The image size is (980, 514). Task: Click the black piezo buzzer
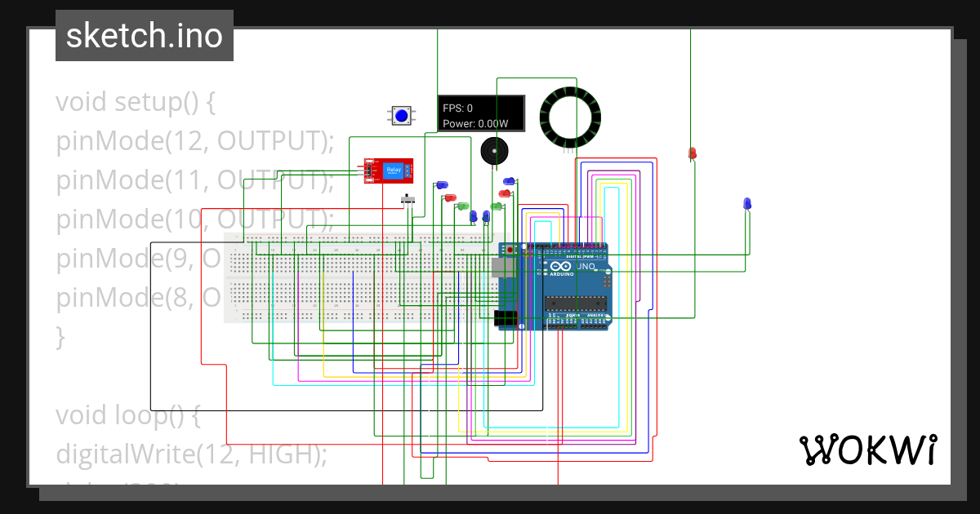tap(492, 151)
